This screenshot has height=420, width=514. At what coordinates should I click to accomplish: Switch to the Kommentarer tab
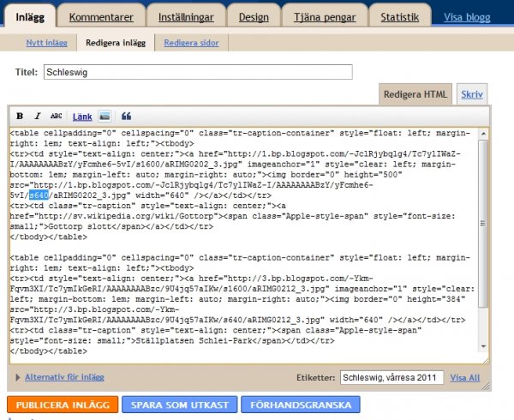[x=101, y=16]
